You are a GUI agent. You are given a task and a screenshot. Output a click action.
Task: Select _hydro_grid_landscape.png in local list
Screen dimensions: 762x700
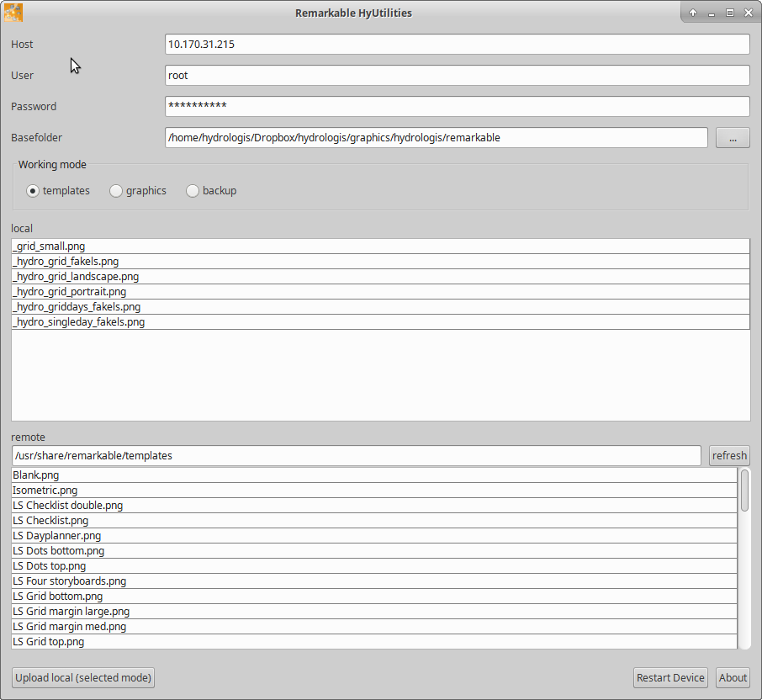[x=380, y=277]
